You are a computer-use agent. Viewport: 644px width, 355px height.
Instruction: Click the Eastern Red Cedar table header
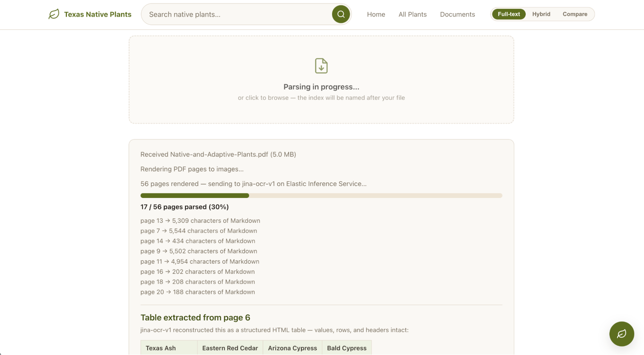pyautogui.click(x=230, y=348)
